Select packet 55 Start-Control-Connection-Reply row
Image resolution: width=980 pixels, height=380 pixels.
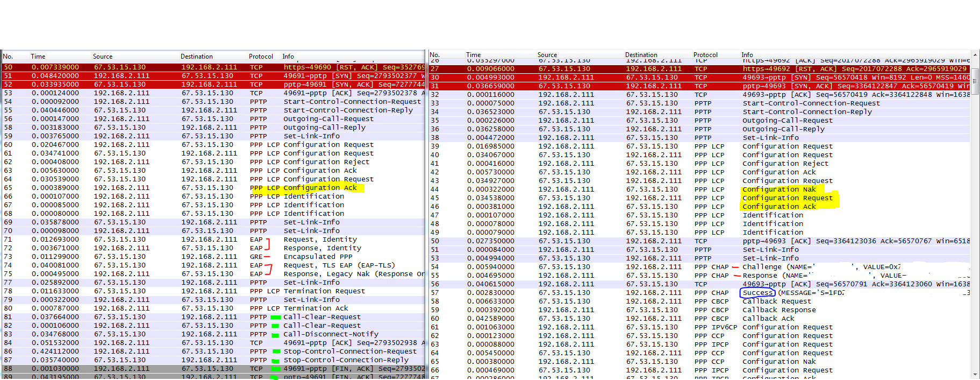(x=213, y=110)
